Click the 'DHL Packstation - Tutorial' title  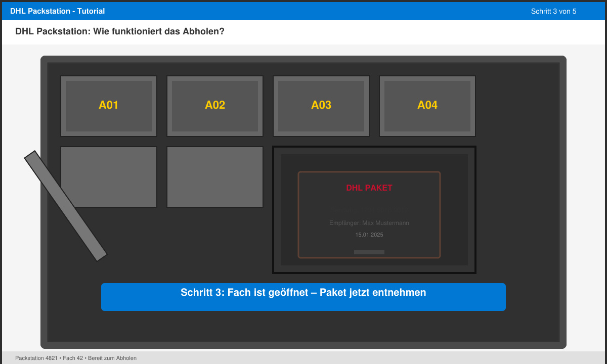tap(58, 11)
